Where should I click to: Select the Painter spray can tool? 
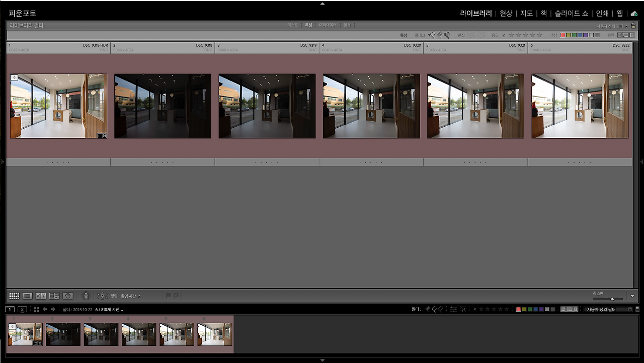[86, 296]
